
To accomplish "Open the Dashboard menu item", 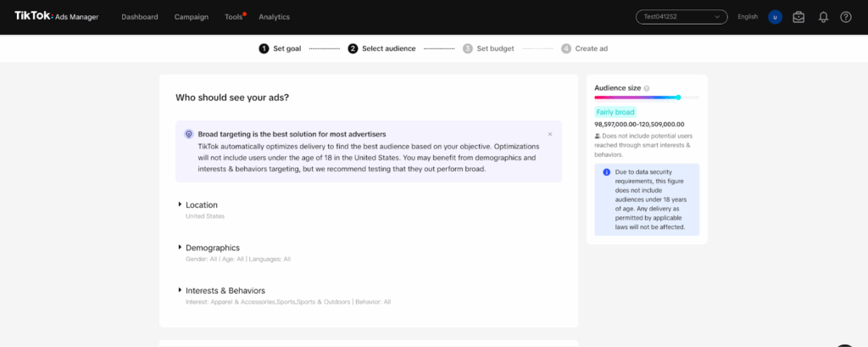I will click(x=139, y=17).
